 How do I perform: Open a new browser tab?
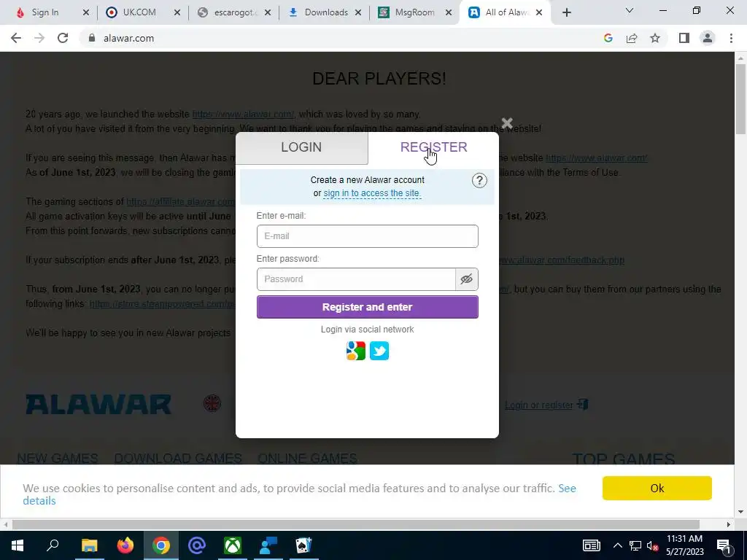[x=566, y=12]
